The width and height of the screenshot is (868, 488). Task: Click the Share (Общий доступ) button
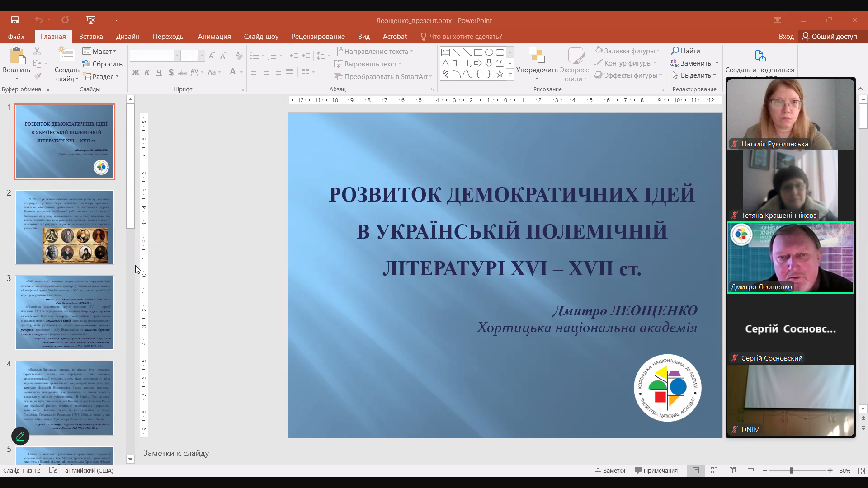tap(830, 37)
